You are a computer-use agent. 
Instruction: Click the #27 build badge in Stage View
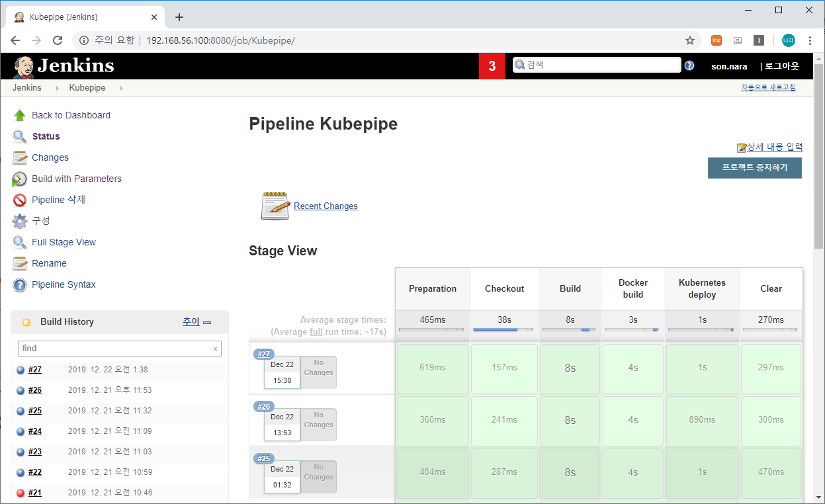click(x=264, y=354)
